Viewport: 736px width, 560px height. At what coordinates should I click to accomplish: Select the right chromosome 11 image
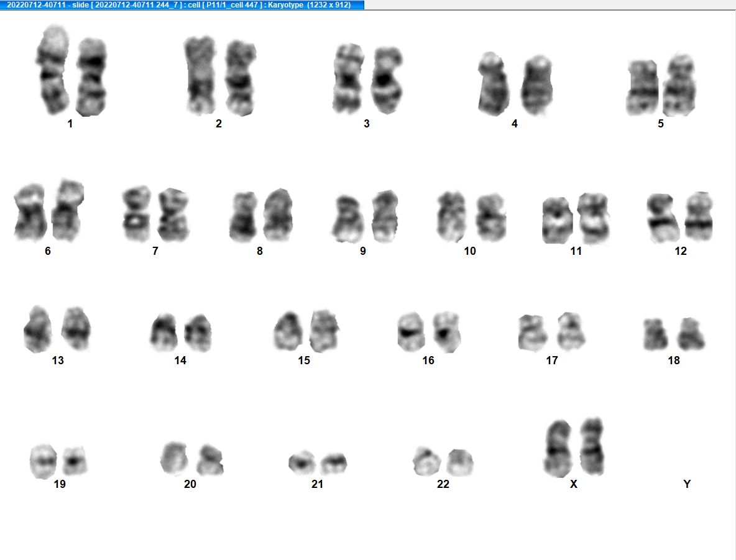coord(593,218)
